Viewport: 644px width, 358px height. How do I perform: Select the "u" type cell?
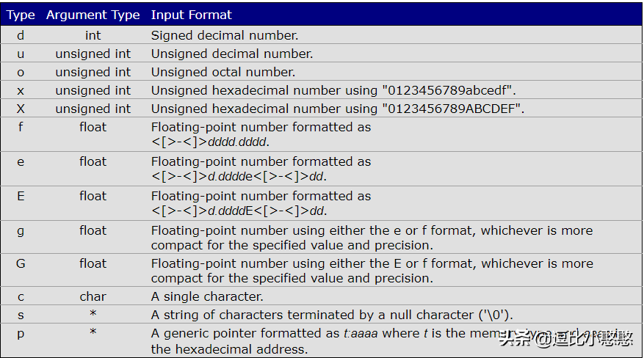point(21,54)
